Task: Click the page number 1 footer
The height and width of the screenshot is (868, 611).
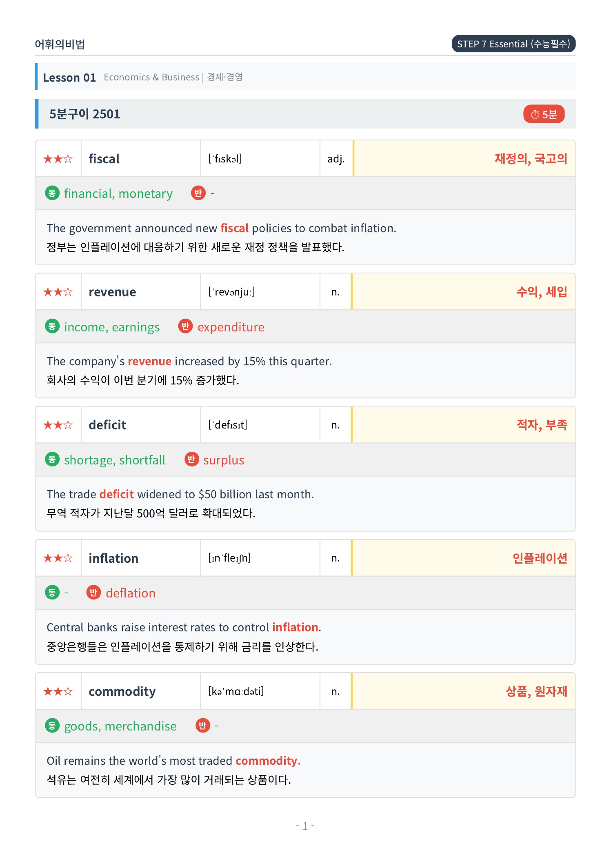Action: [305, 826]
